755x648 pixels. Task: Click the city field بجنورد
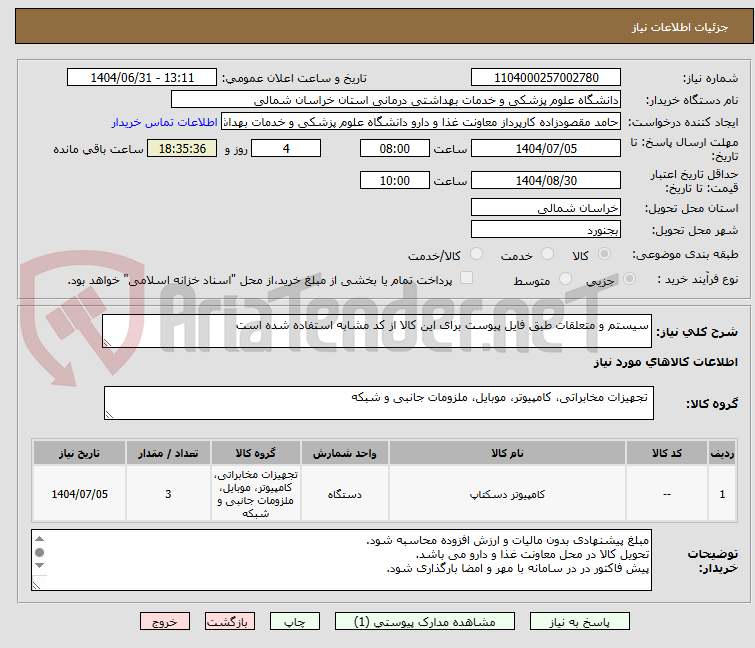click(546, 230)
